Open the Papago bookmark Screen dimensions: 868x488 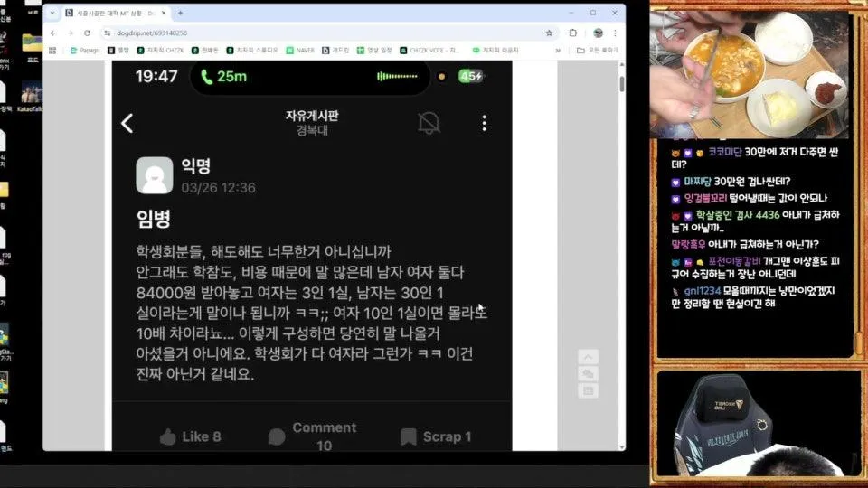coord(86,51)
